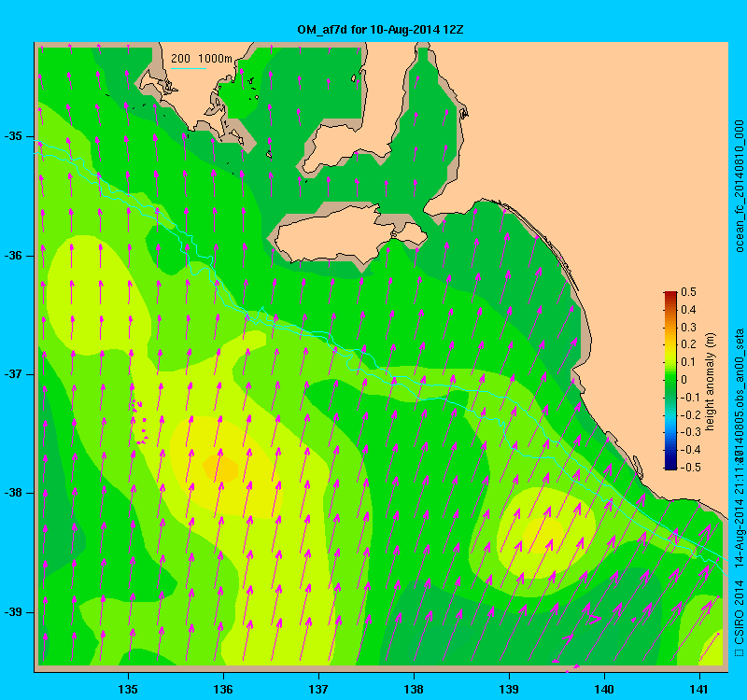Click the 139 longitude axis label
The image size is (747, 700).
[x=509, y=690]
